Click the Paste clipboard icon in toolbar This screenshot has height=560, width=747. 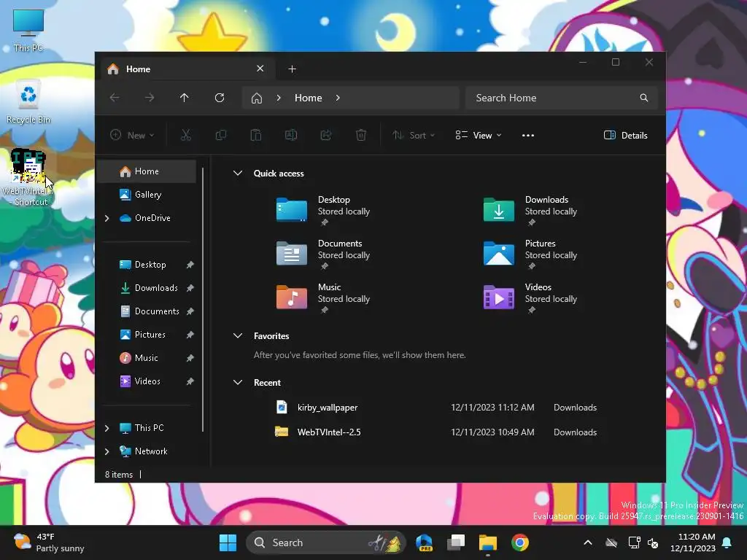pos(256,135)
